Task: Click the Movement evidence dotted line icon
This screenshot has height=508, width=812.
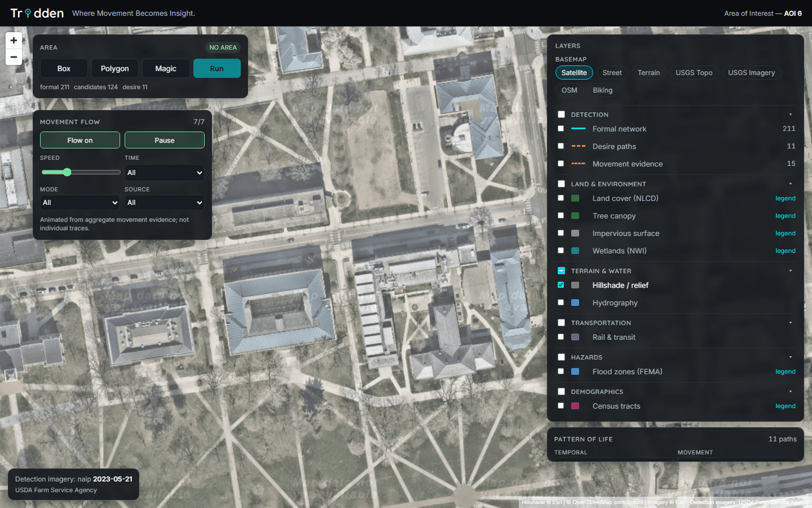Action: [579, 164]
